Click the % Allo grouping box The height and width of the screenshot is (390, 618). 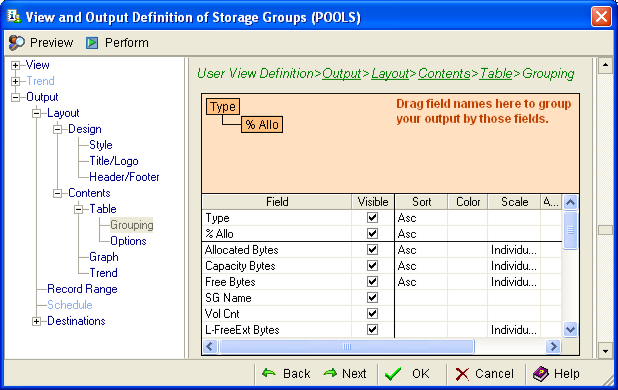click(262, 124)
